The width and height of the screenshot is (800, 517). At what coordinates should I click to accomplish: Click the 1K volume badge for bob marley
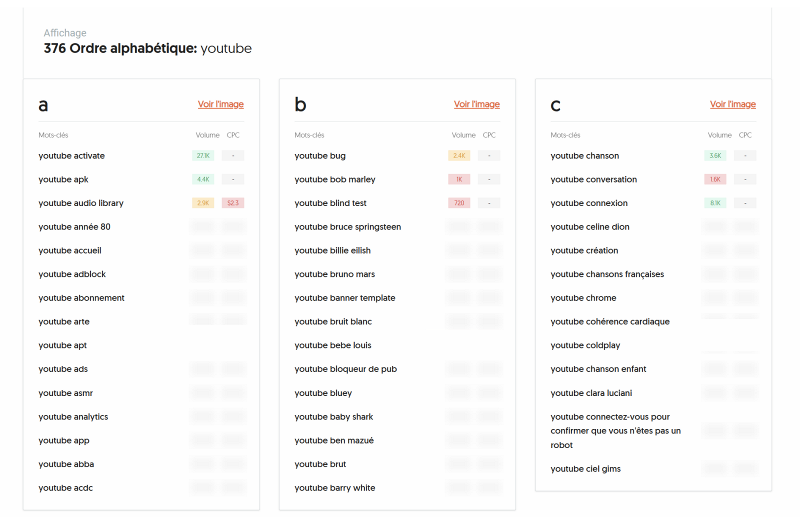tap(459, 180)
